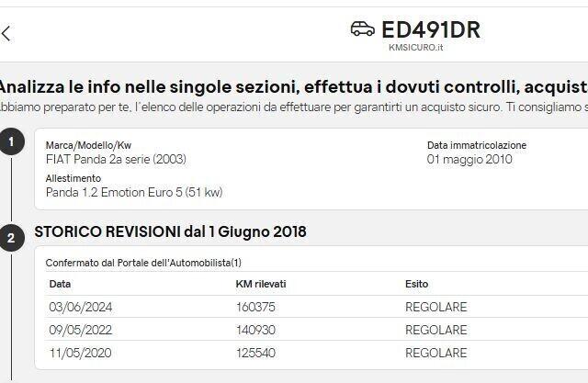Click the FIAT Panda 2a serie (2003) text

[116, 159]
